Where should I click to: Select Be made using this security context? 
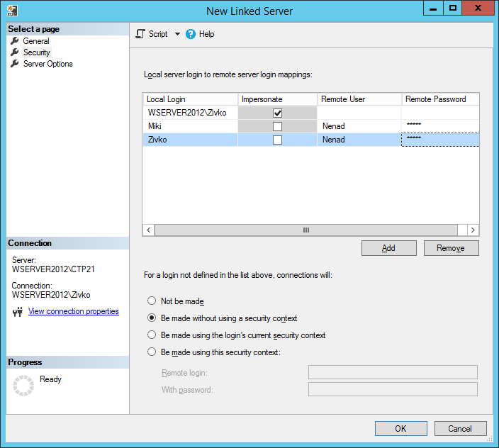pyautogui.click(x=152, y=352)
